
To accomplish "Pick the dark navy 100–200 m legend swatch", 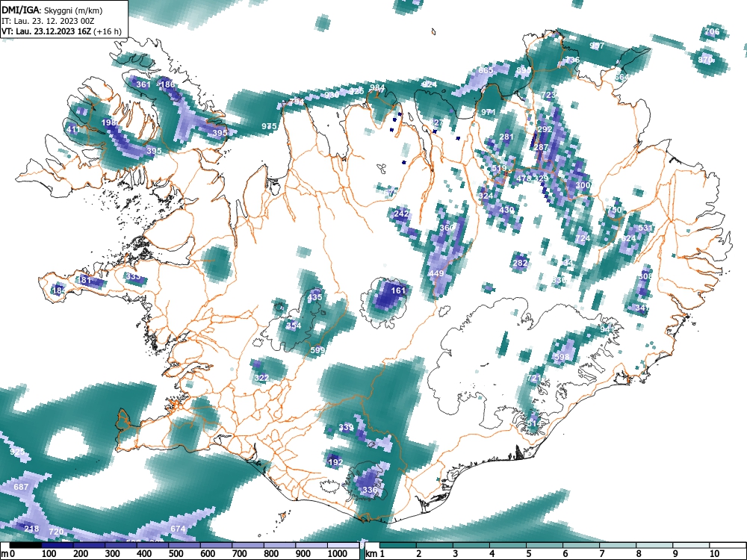I will (58, 545).
